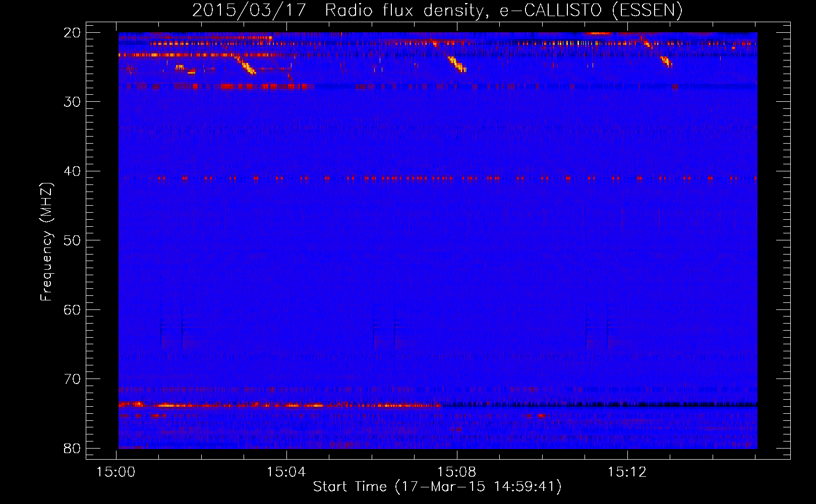This screenshot has height=504, width=816.
Task: Click the 15:08 time tick label
Action: pos(456,472)
